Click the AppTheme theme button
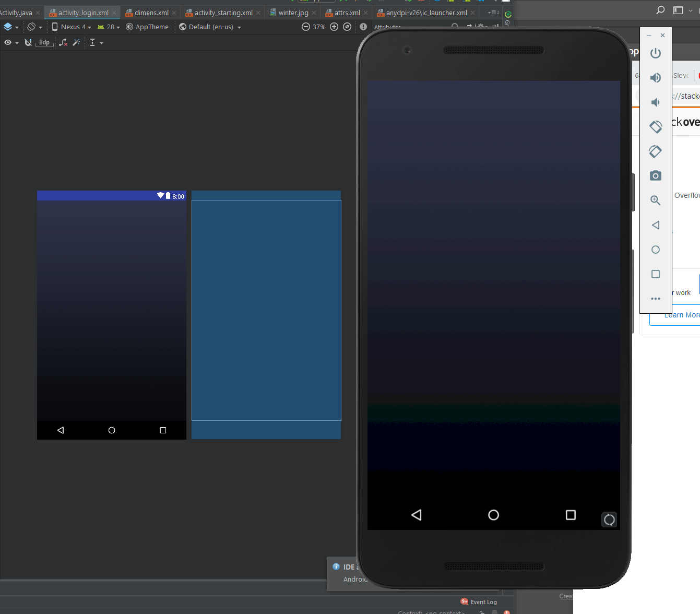Screen dimensions: 700x614 pos(147,27)
